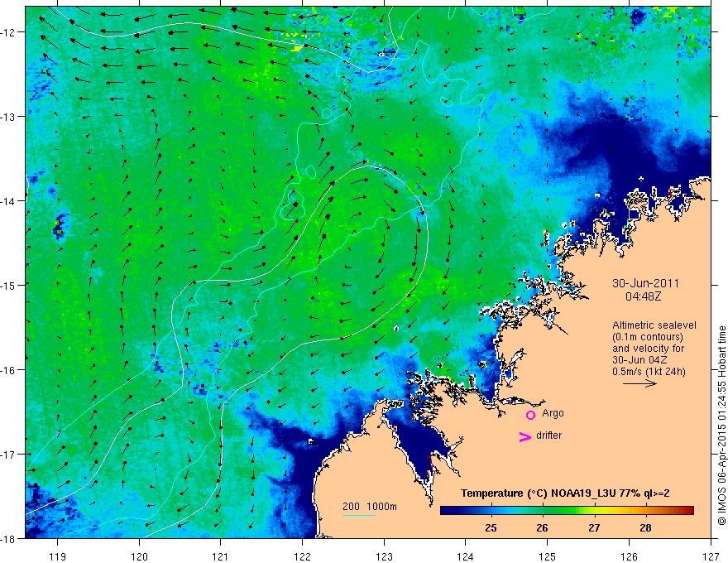Viewport: 728px width, 563px height.
Task: Click the latitude '-17' axis label
Action: [8, 455]
